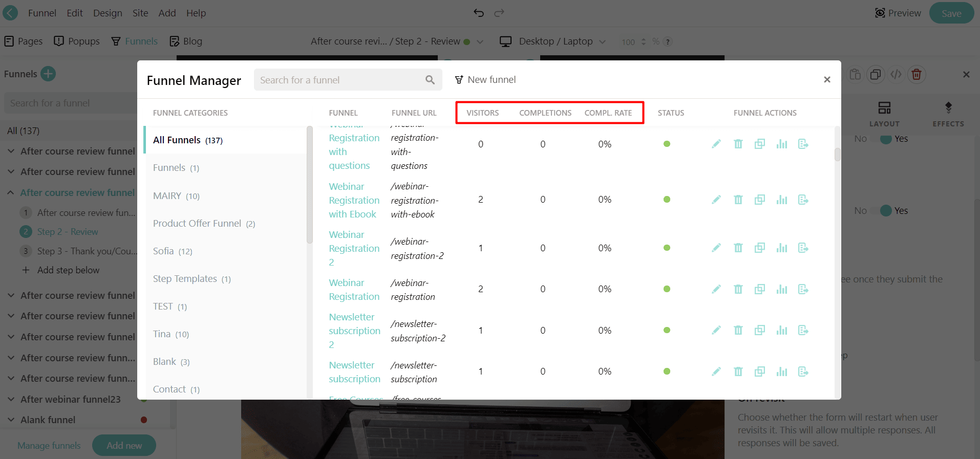The image size is (980, 459).
Task: Duplicate the Webinar Registration 2 funnel
Action: 760,248
